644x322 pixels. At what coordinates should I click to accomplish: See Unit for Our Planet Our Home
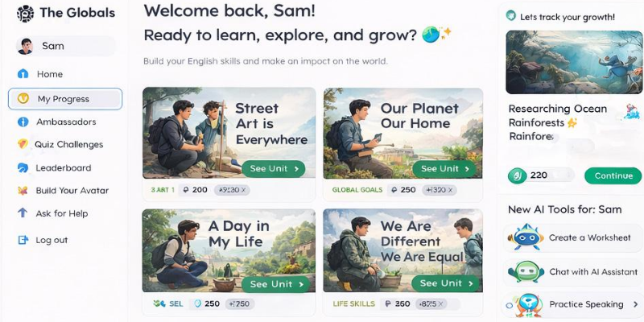tap(444, 169)
